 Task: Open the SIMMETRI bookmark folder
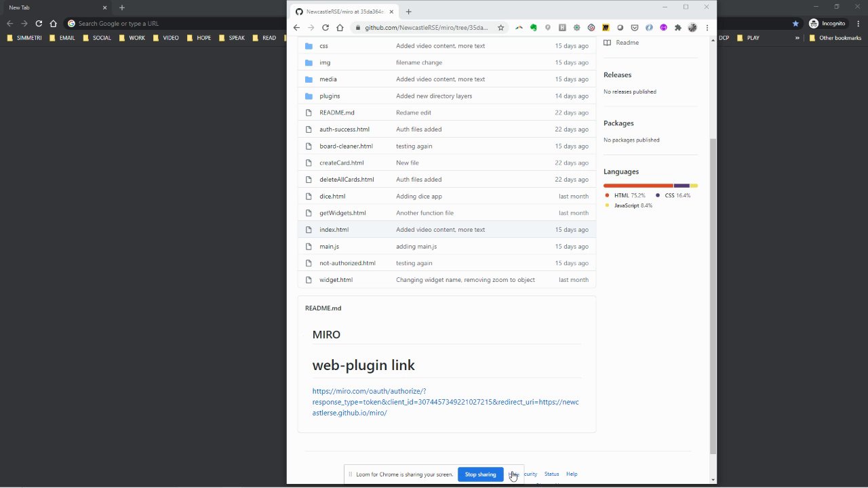tap(24, 38)
